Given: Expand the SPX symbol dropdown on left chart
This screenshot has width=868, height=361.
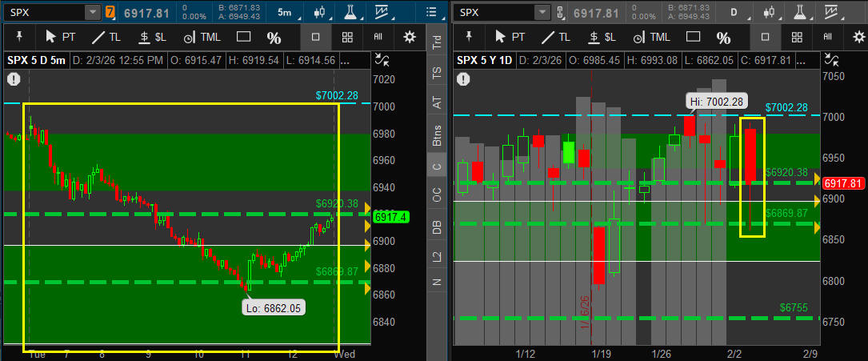Looking at the screenshot, I should (x=92, y=12).
